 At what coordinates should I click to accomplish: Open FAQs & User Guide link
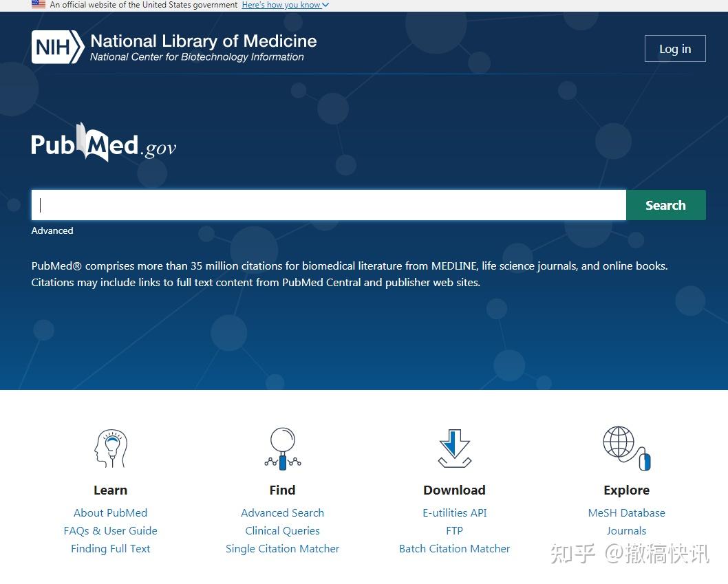pos(111,530)
